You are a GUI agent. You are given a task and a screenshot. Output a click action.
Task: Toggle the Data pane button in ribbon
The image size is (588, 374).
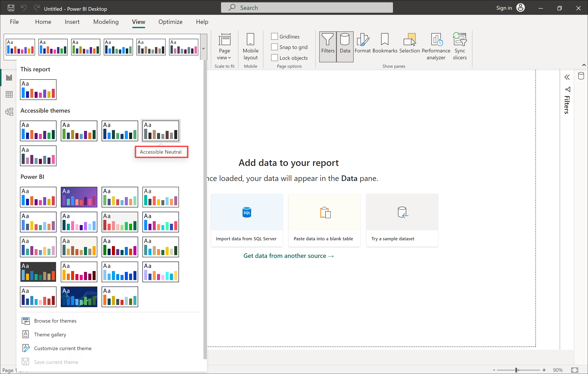[x=345, y=46]
